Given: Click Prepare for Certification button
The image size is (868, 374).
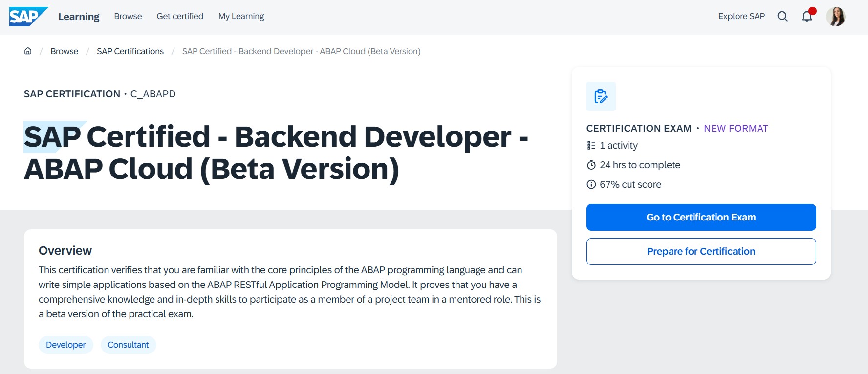Looking at the screenshot, I should click(x=701, y=251).
